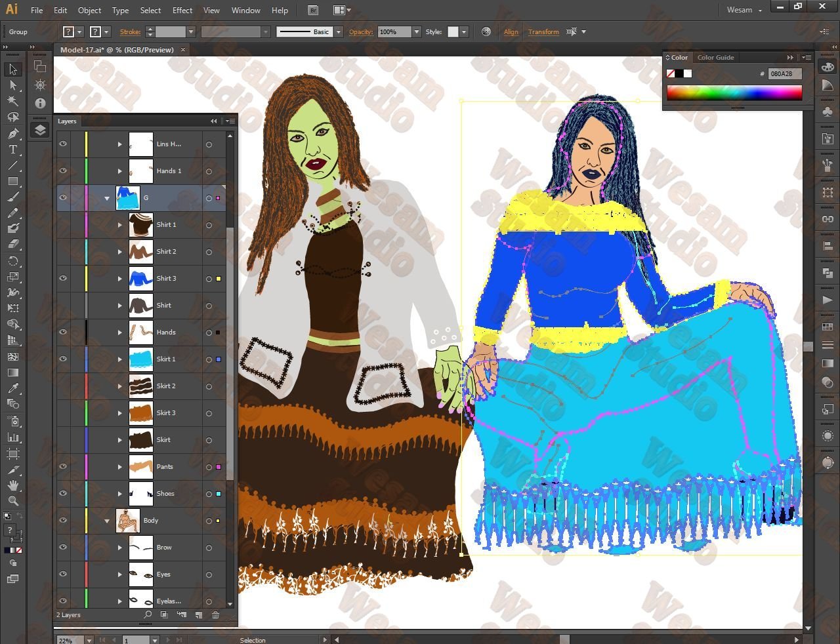Viewport: 840px width, 644px height.
Task: Collapse the Body layer group
Action: coord(107,521)
